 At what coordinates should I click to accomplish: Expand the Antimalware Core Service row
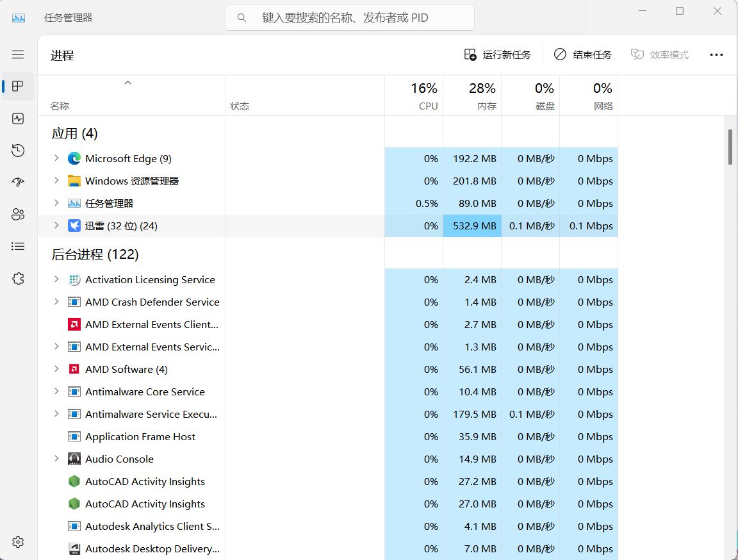pyautogui.click(x=56, y=391)
